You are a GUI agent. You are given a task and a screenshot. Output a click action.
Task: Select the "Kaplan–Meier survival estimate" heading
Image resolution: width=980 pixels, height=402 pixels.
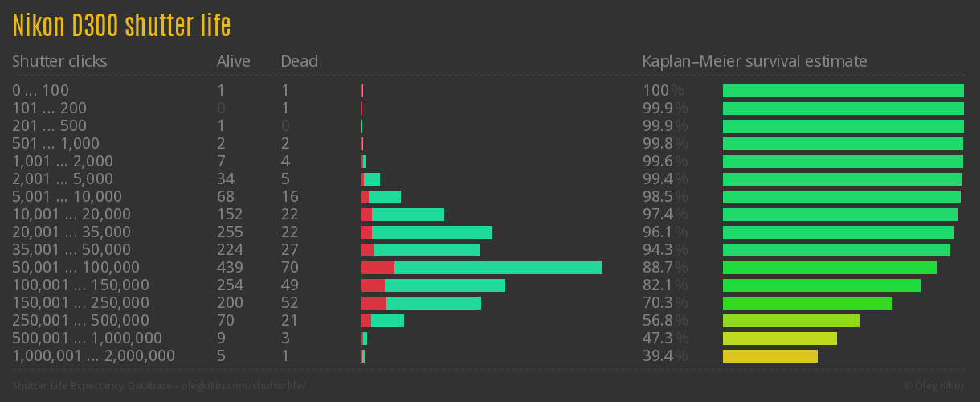point(754,61)
